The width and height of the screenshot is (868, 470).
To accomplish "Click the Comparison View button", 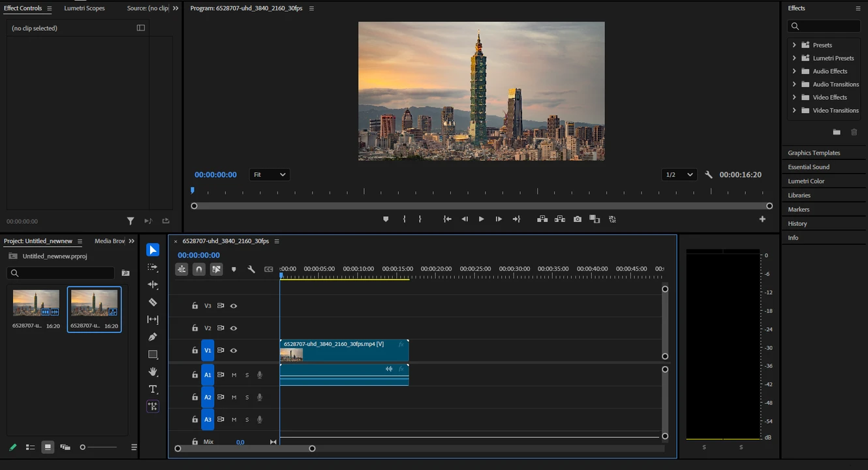I will point(595,219).
